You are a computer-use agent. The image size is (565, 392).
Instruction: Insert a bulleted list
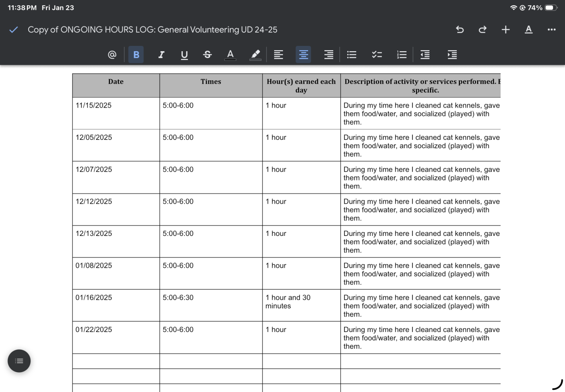point(351,55)
